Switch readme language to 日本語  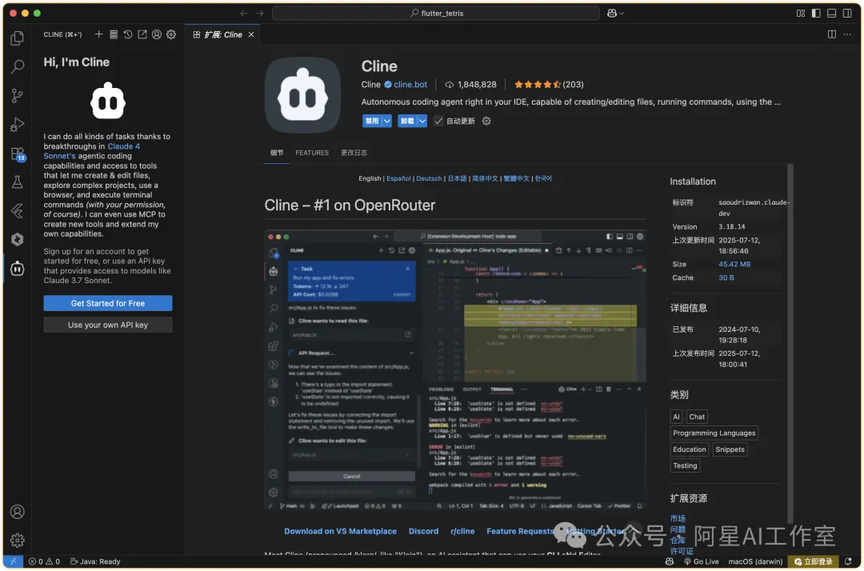457,179
